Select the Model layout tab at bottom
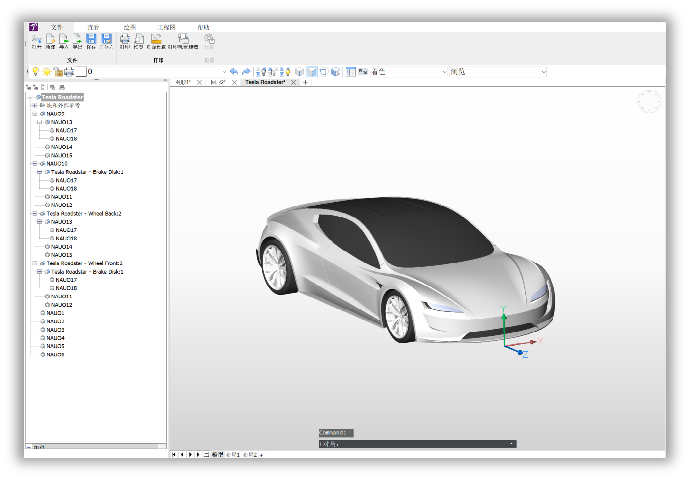691x481 pixels. point(217,454)
